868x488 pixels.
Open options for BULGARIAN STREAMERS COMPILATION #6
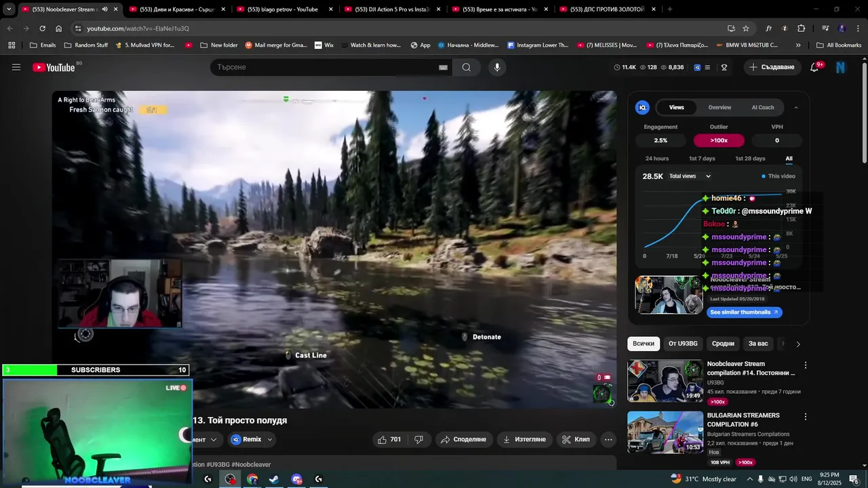tap(806, 417)
